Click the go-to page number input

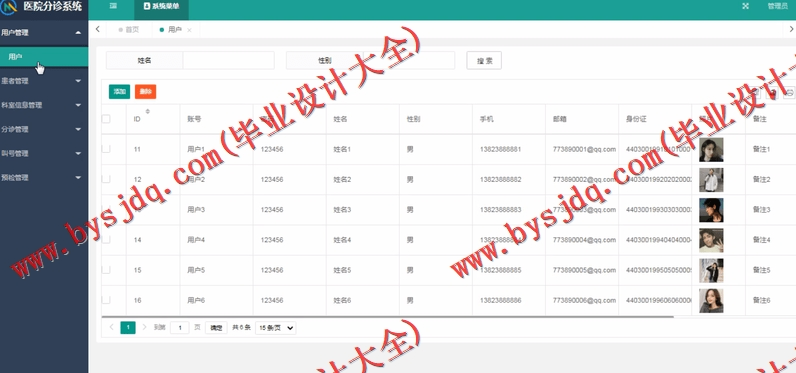coord(180,328)
